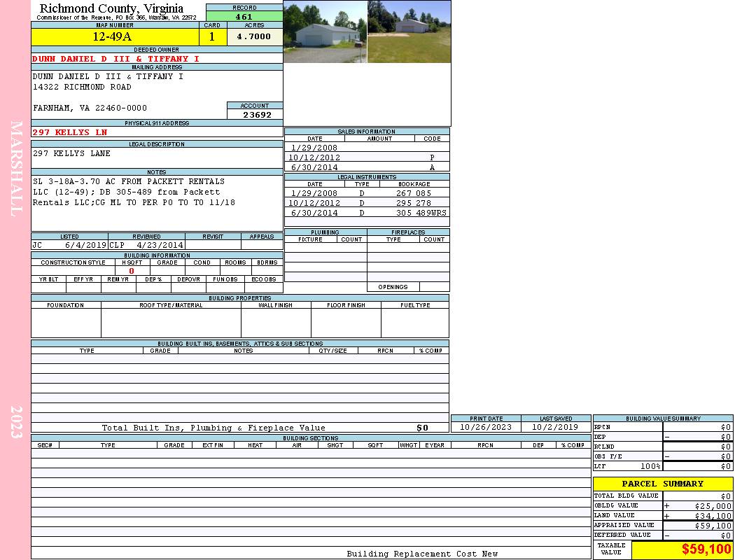The image size is (735, 560).
Task: Click the 10/12/2012 legal instrument book page 295 278
Action: (413, 203)
